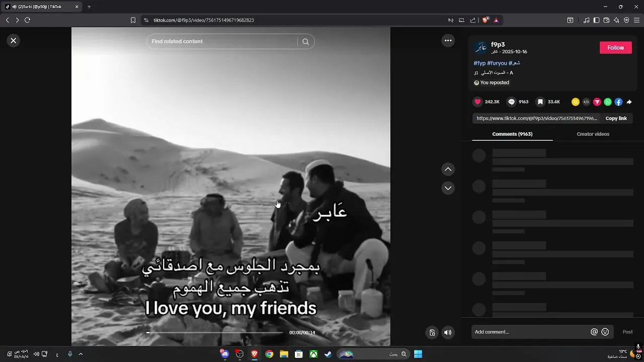
Task: Bookmark the video to favorites
Action: click(540, 102)
